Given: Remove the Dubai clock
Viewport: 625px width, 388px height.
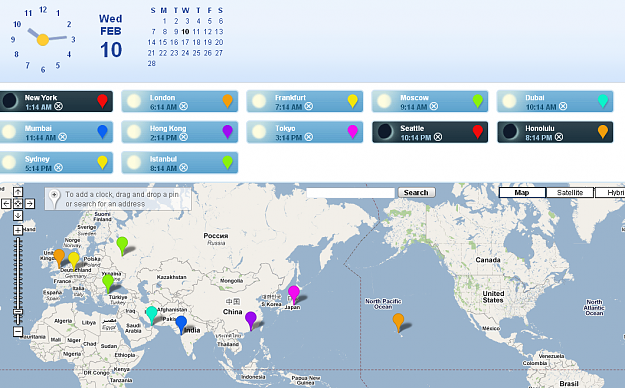Looking at the screenshot, I should 563,106.
